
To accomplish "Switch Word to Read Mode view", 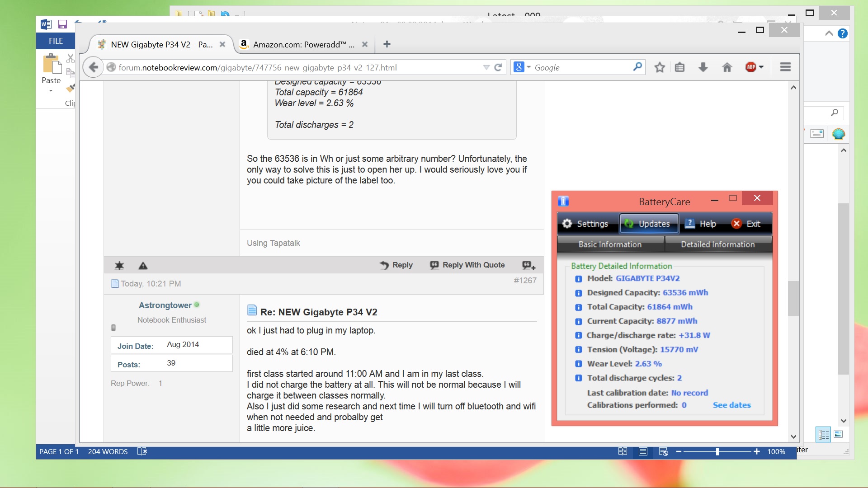I will point(623,451).
